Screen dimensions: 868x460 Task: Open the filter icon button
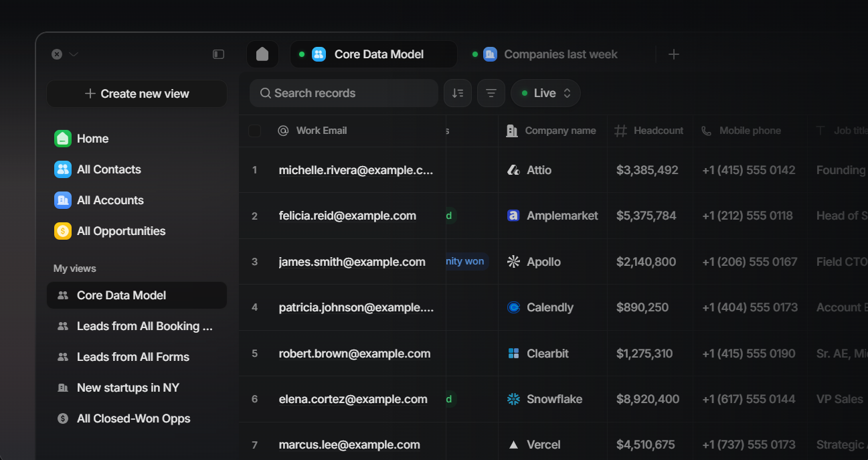click(x=491, y=93)
